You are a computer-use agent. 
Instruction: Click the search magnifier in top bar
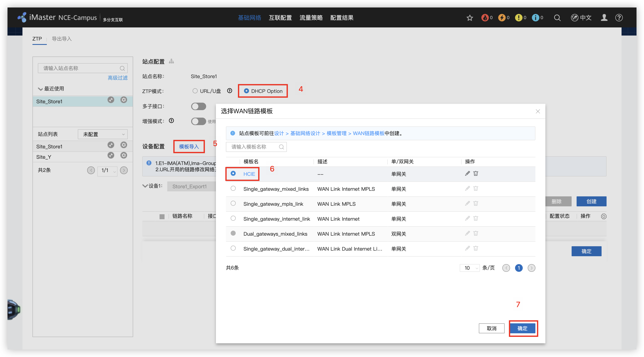(557, 18)
